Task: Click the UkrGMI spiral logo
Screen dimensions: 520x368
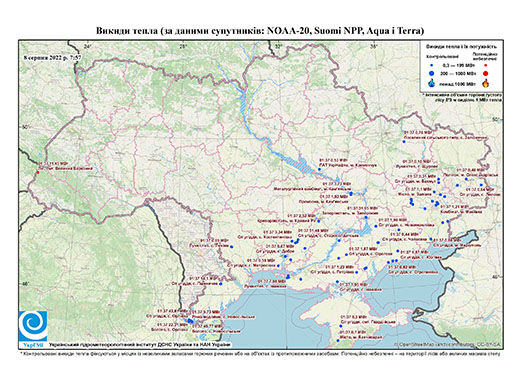Action: click(x=33, y=326)
